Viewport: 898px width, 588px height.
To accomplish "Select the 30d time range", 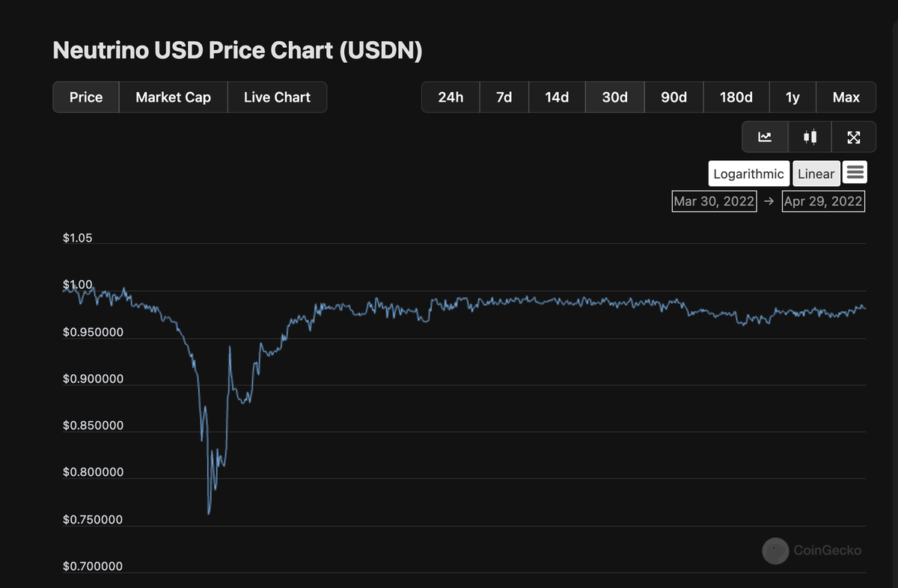I will click(x=614, y=97).
